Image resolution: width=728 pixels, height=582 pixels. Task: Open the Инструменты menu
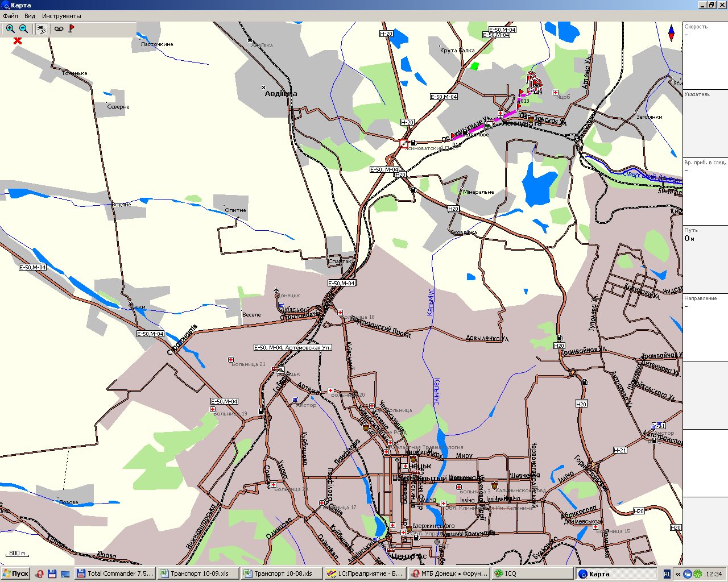click(x=61, y=16)
